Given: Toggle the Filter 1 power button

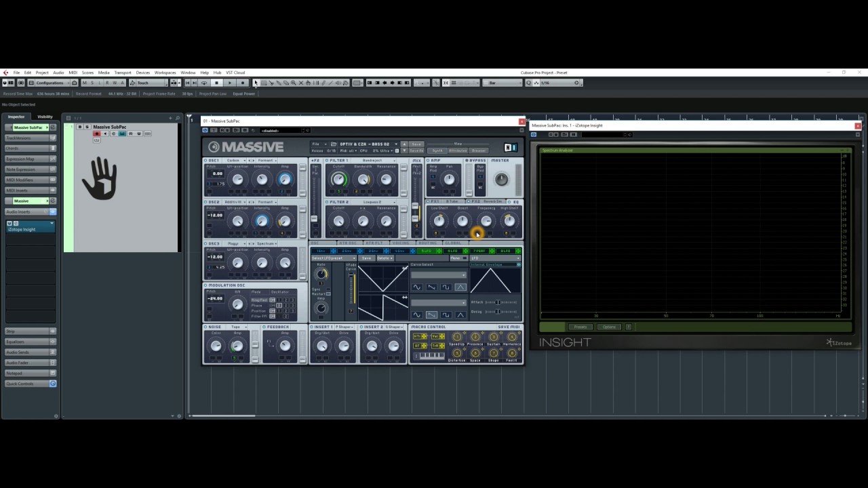Looking at the screenshot, I should pyautogui.click(x=327, y=161).
